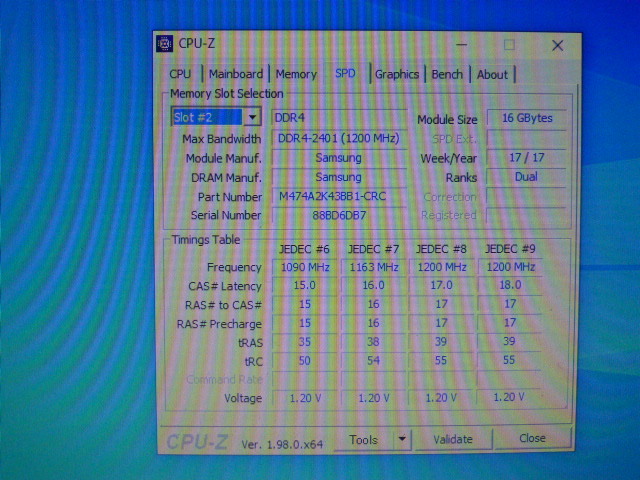Click the 1163 MHz frequency cell
This screenshot has width=640, height=480.
click(374, 267)
